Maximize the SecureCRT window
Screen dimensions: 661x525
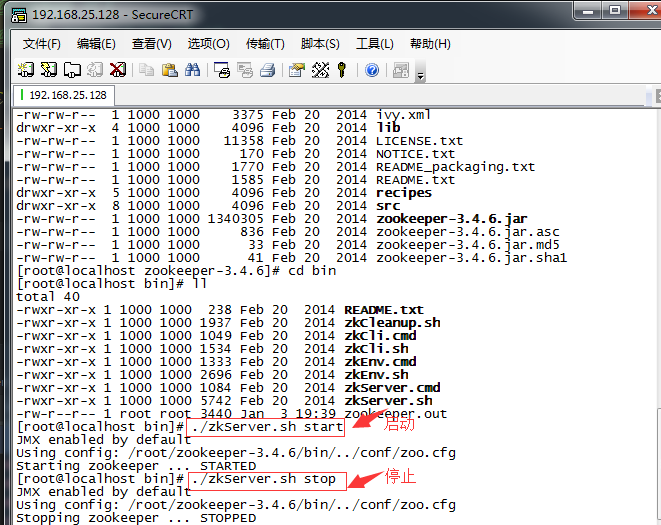click(x=615, y=10)
